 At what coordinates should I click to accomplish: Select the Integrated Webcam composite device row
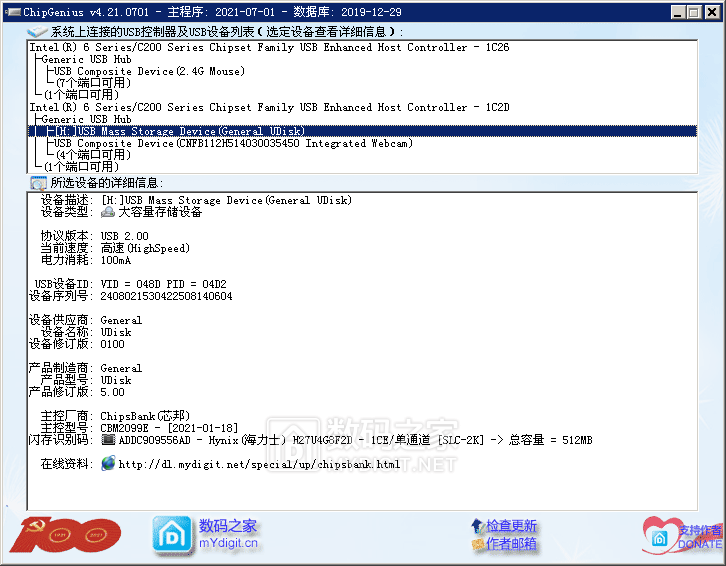click(x=233, y=144)
